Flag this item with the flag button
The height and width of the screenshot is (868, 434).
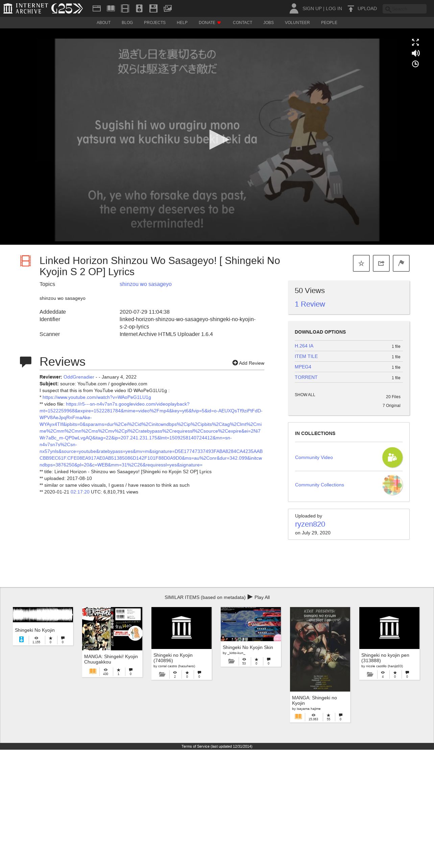[x=401, y=263]
